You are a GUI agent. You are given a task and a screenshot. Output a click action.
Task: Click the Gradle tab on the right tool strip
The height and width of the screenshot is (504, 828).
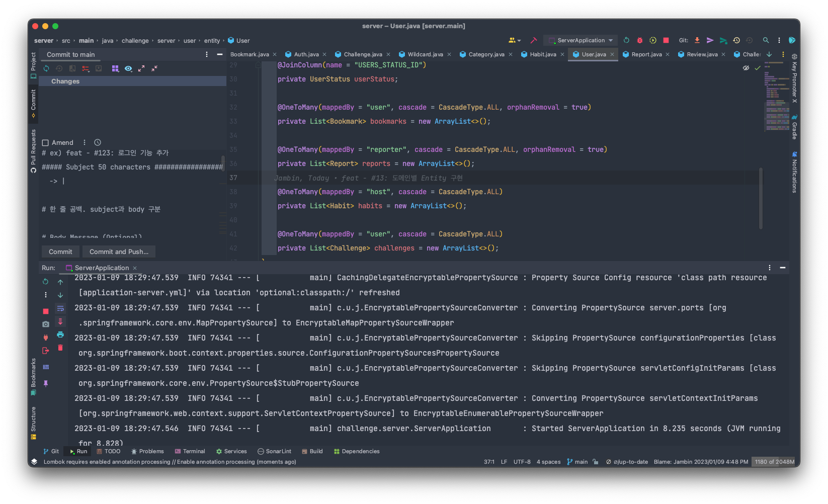pyautogui.click(x=794, y=127)
